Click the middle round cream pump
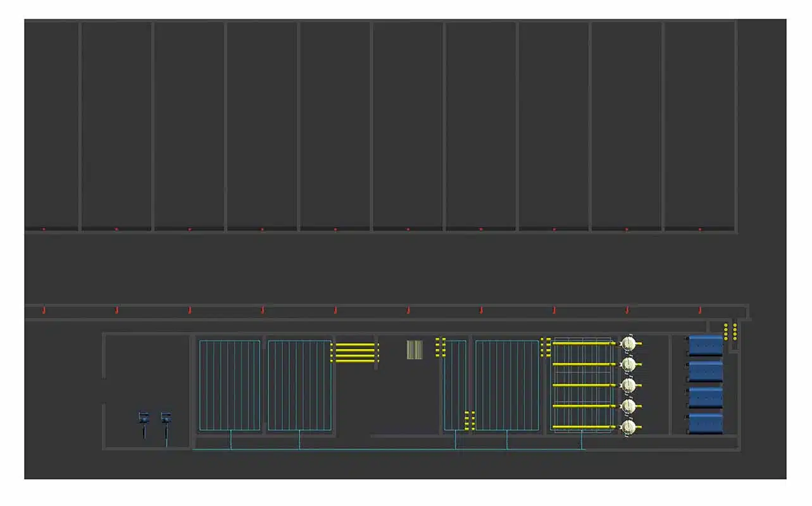Screen dimensions: 812x506 tap(628, 385)
